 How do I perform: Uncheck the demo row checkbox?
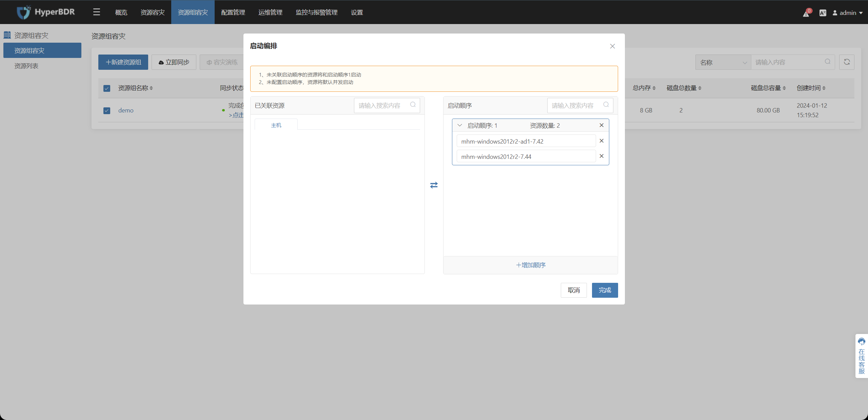point(107,111)
